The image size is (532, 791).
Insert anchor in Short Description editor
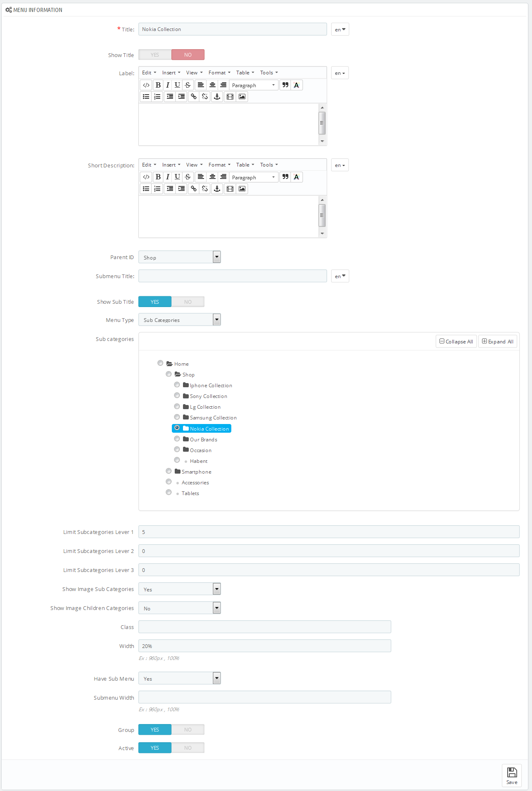pos(217,189)
